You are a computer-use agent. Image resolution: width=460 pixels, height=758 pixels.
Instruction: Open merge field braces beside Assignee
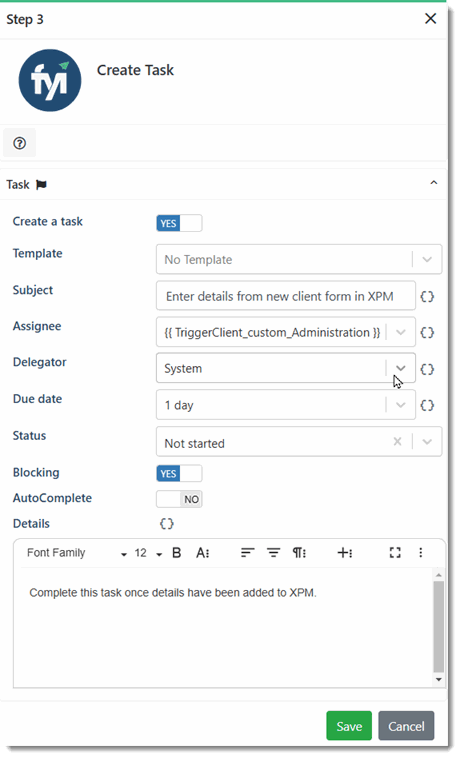[x=427, y=333]
